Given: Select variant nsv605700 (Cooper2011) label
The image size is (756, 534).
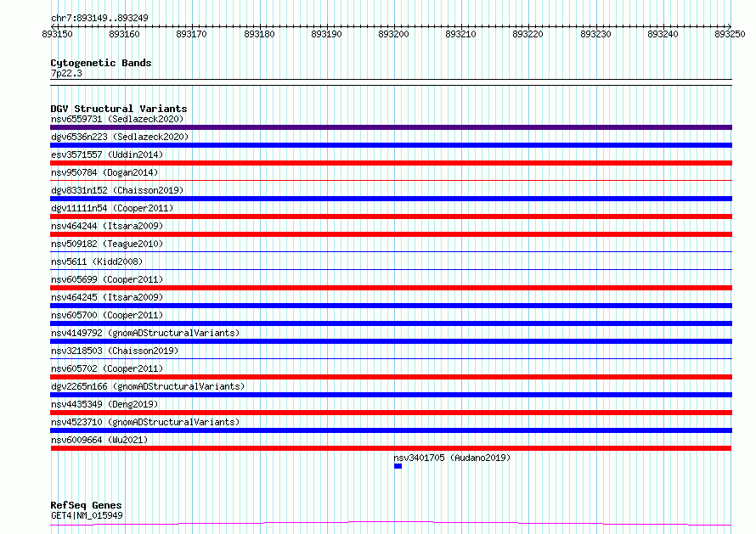Looking at the screenshot, I should click(x=107, y=315).
